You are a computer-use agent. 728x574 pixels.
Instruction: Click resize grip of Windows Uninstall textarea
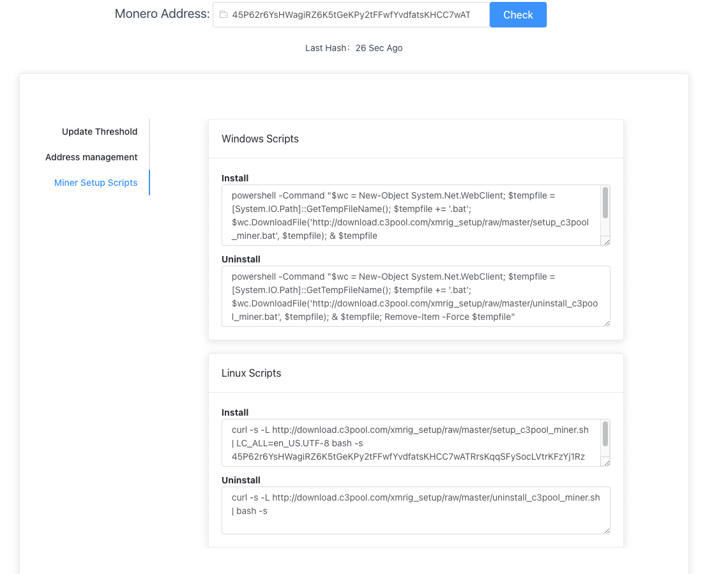point(607,323)
